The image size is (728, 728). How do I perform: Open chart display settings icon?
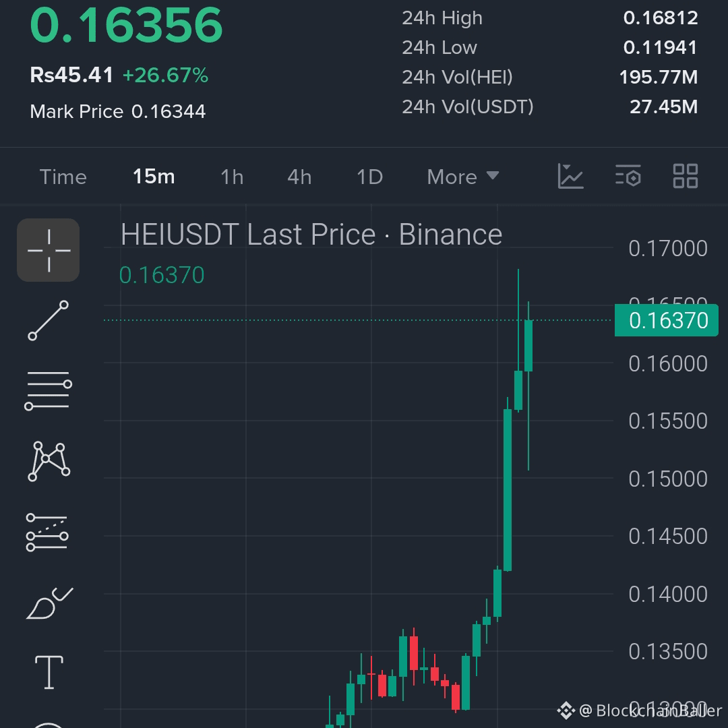tap(628, 177)
